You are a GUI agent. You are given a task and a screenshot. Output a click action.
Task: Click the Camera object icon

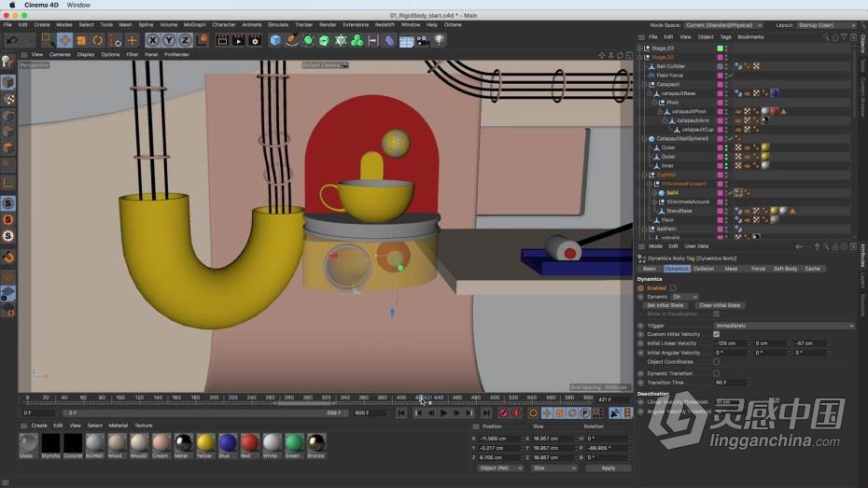click(x=423, y=40)
